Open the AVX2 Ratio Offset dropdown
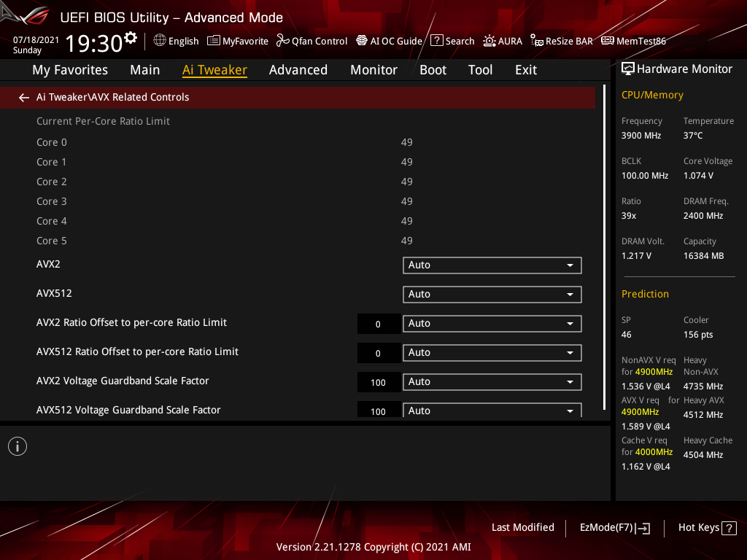Image resolution: width=747 pixels, height=560 pixels. [x=492, y=323]
